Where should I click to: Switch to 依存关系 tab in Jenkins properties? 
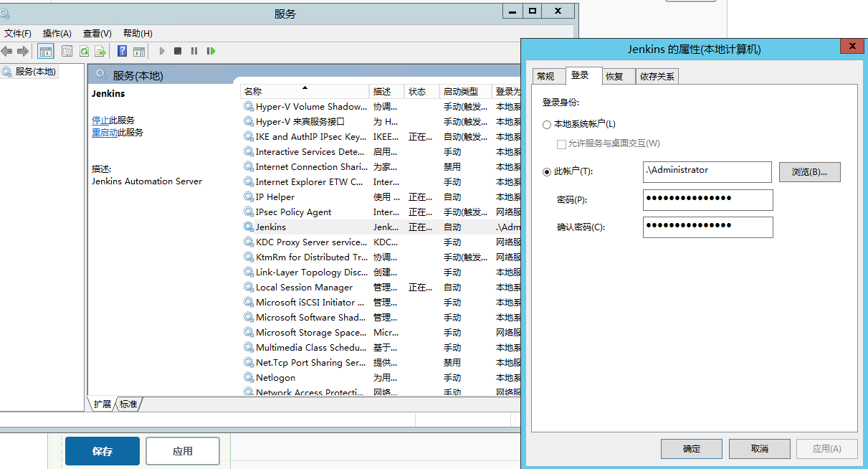pyautogui.click(x=657, y=76)
